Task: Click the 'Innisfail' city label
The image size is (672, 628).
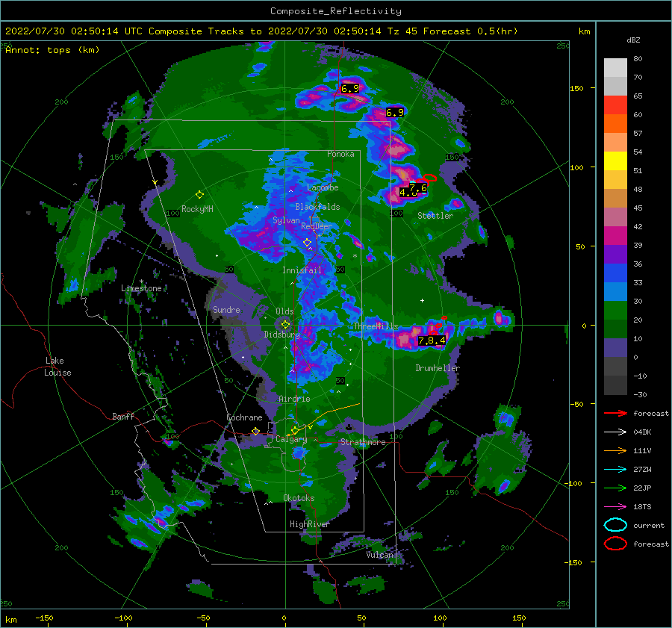Action: click(302, 270)
